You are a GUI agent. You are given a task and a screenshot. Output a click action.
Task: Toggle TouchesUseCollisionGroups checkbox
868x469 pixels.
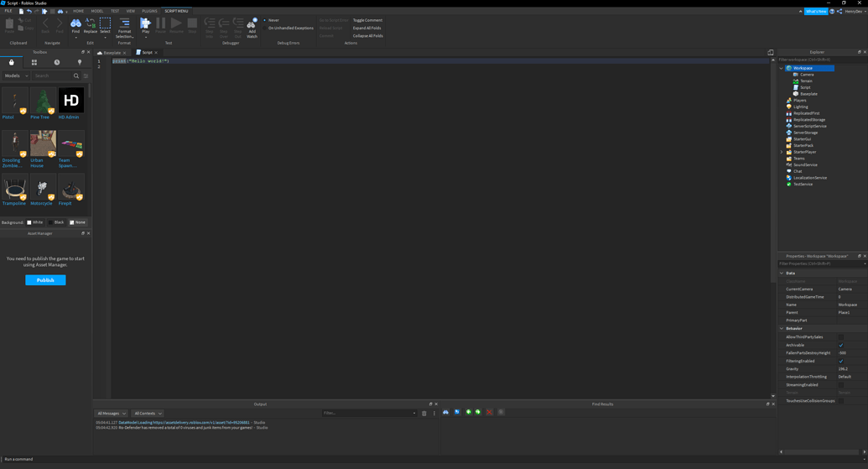click(x=841, y=401)
